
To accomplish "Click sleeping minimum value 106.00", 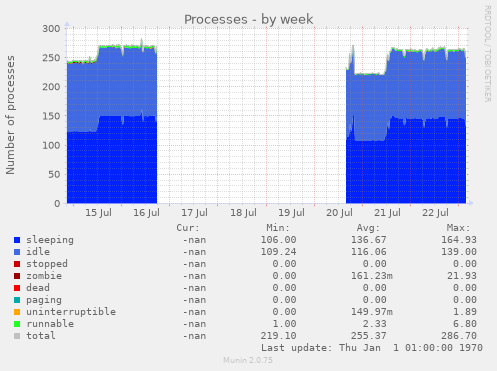I will pyautogui.click(x=278, y=240).
